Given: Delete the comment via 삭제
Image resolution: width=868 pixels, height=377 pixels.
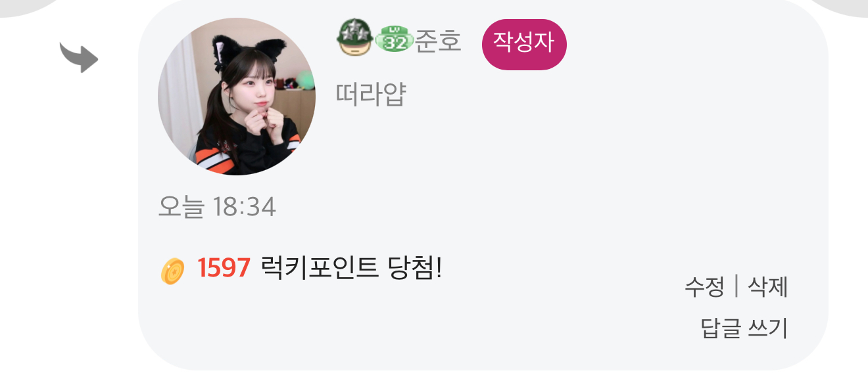Looking at the screenshot, I should point(768,287).
